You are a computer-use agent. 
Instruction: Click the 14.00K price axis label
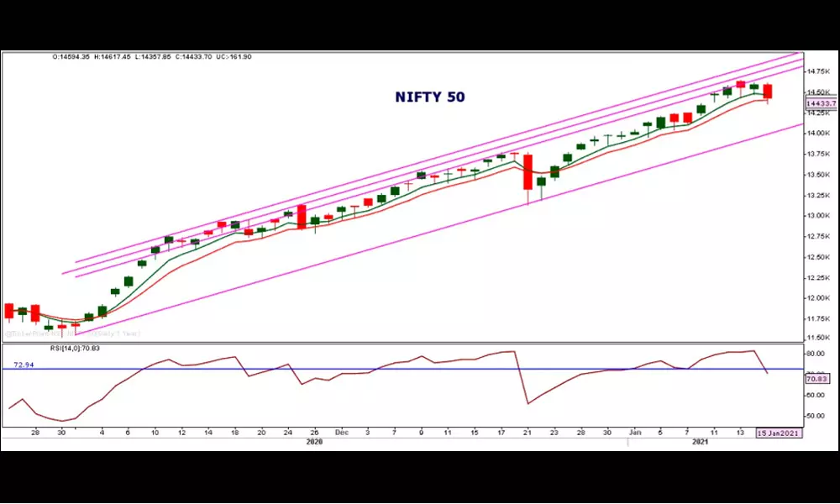tap(820, 134)
